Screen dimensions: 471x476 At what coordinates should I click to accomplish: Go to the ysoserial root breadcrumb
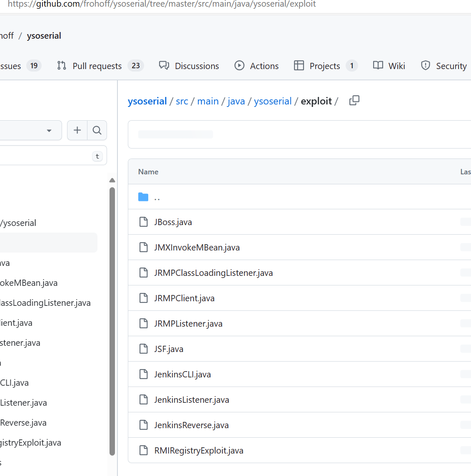click(147, 101)
